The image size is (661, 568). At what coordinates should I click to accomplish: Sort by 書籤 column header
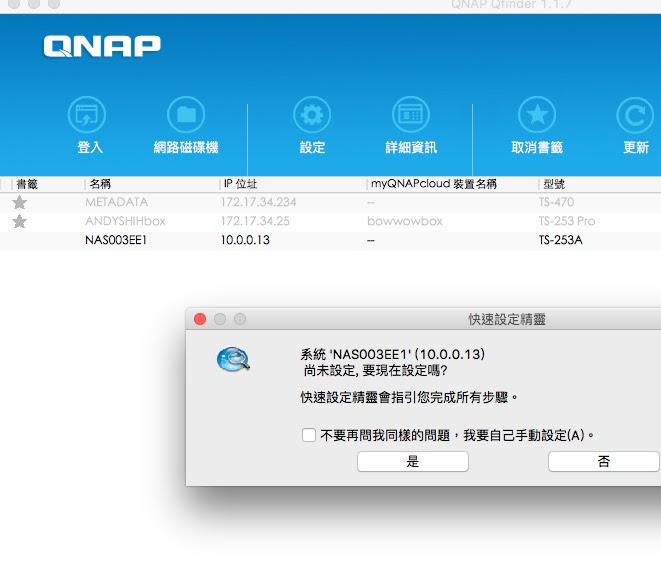point(27,184)
